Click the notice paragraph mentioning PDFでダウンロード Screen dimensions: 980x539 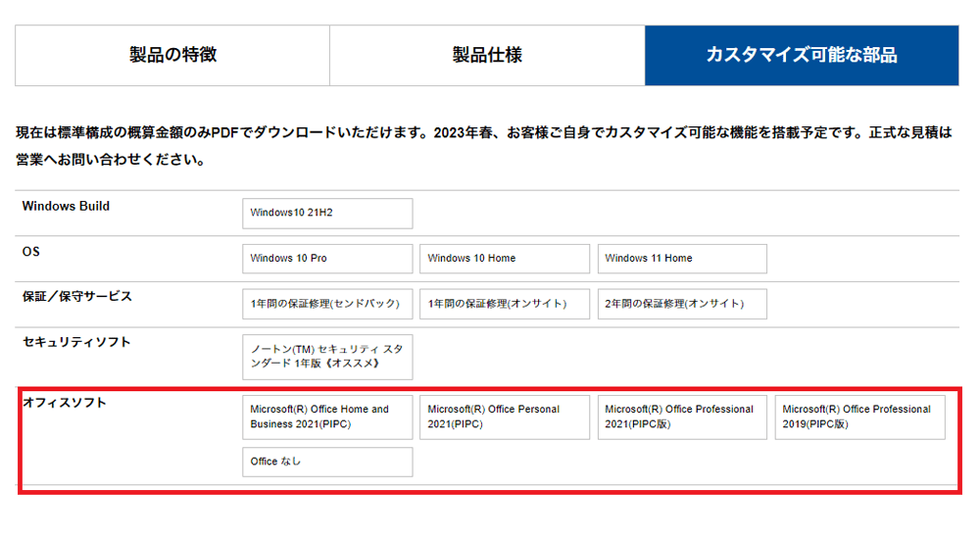(484, 146)
